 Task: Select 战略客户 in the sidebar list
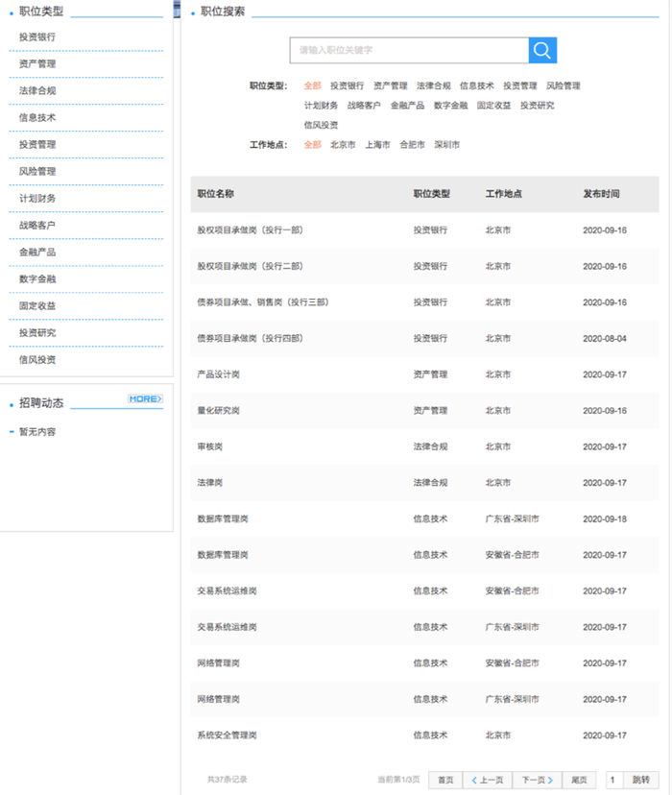(37, 225)
